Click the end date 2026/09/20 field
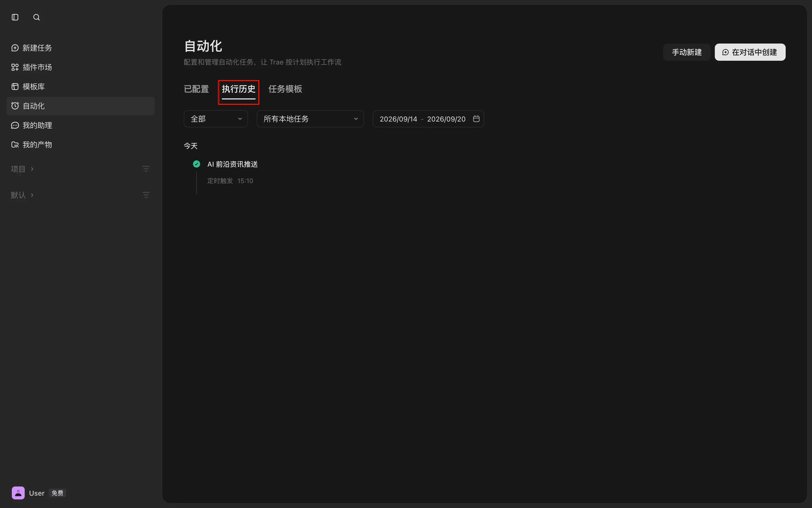 click(446, 119)
